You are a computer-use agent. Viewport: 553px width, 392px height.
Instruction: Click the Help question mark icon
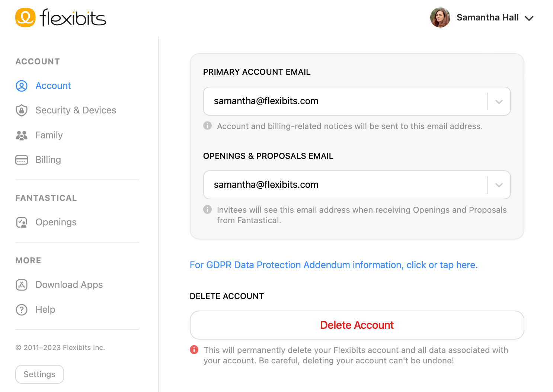point(22,310)
